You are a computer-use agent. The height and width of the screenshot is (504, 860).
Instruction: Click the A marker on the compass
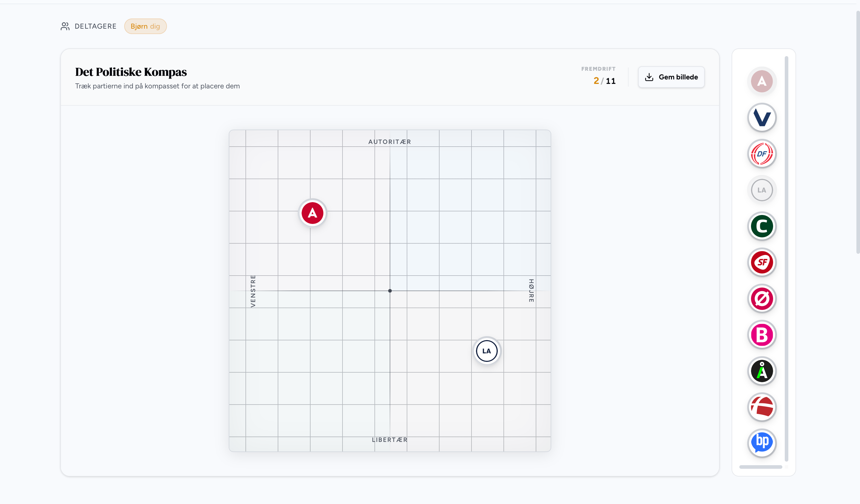[312, 213]
